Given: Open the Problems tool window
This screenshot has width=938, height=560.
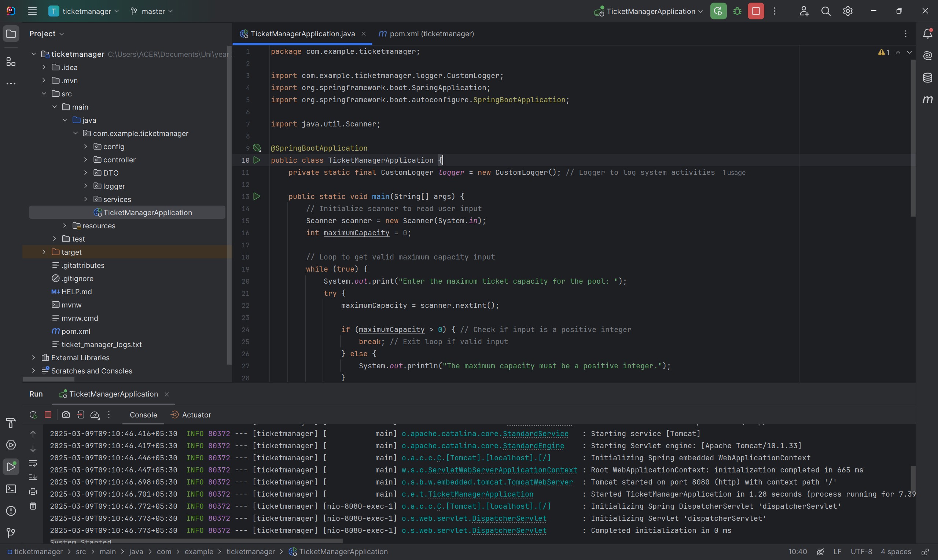Looking at the screenshot, I should click(x=11, y=511).
